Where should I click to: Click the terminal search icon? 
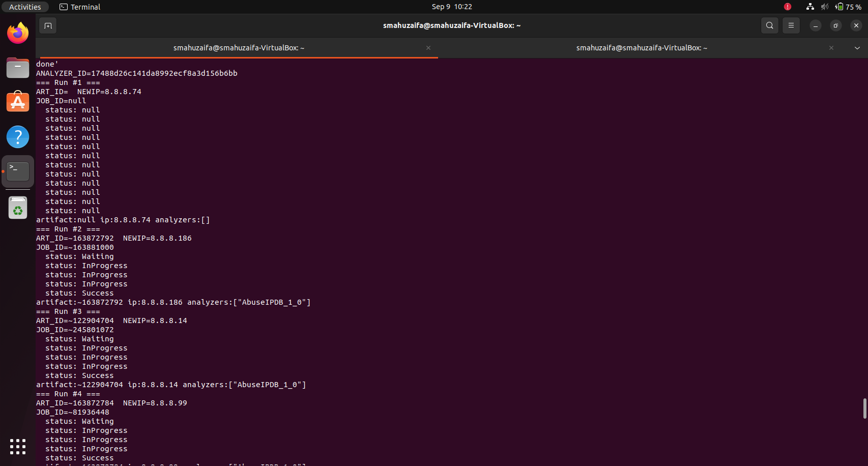[x=769, y=25]
